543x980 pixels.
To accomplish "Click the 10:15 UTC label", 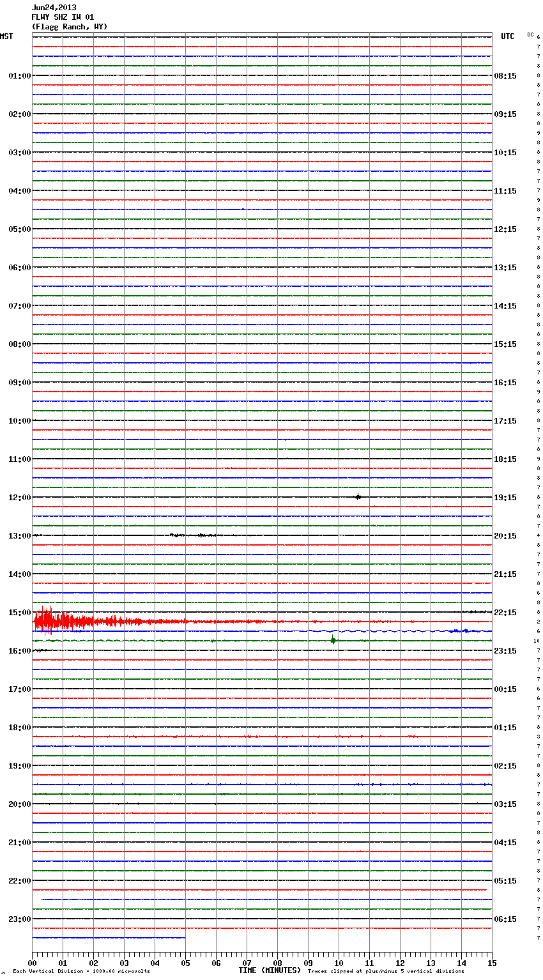I will 505,153.
